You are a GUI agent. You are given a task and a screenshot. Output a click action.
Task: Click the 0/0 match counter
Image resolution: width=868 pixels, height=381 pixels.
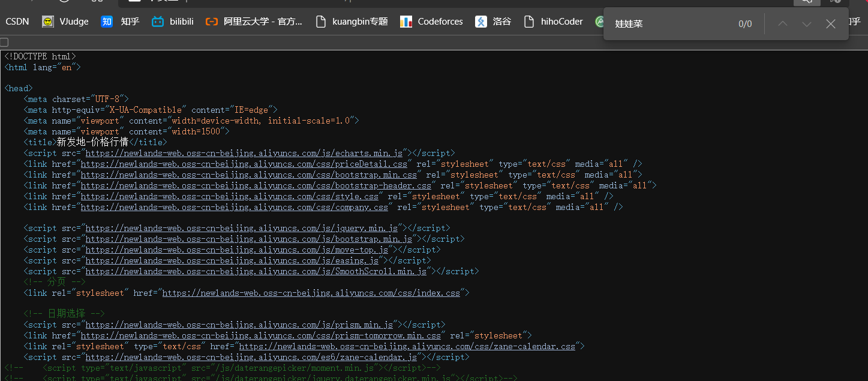tap(745, 24)
